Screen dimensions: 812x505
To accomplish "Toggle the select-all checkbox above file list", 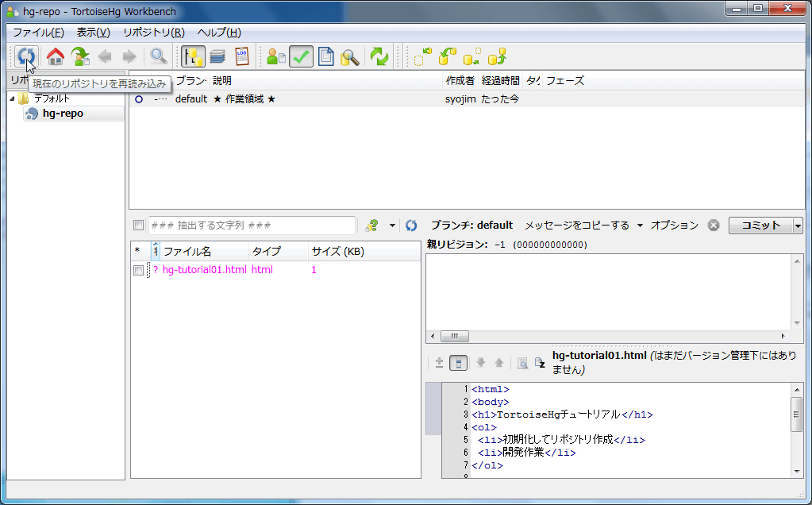I will 137,251.
